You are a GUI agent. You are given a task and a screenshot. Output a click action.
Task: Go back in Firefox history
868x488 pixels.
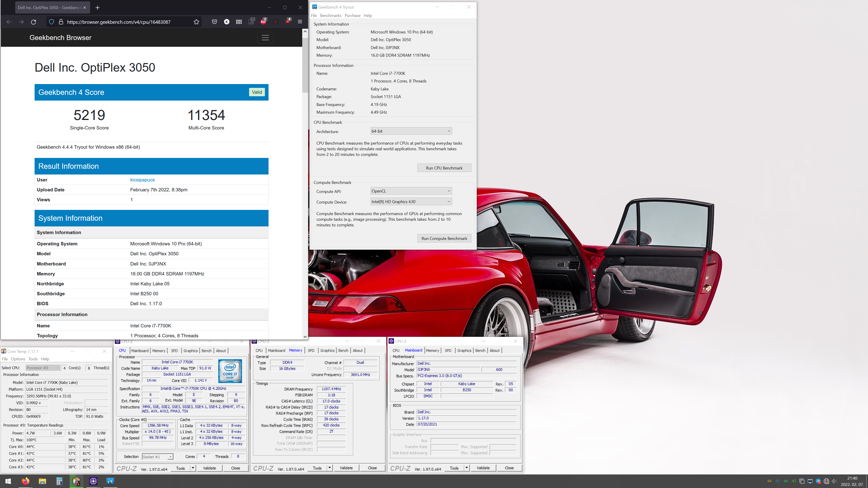[9, 22]
